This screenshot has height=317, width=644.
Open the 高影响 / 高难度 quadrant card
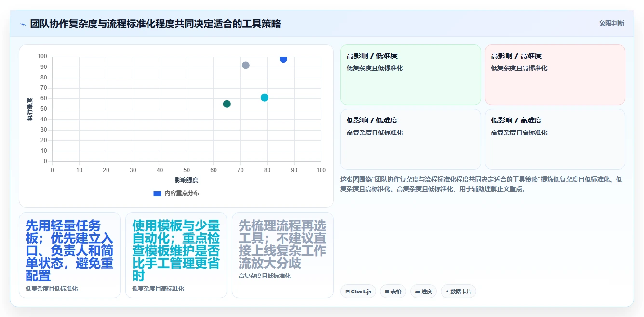(555, 75)
